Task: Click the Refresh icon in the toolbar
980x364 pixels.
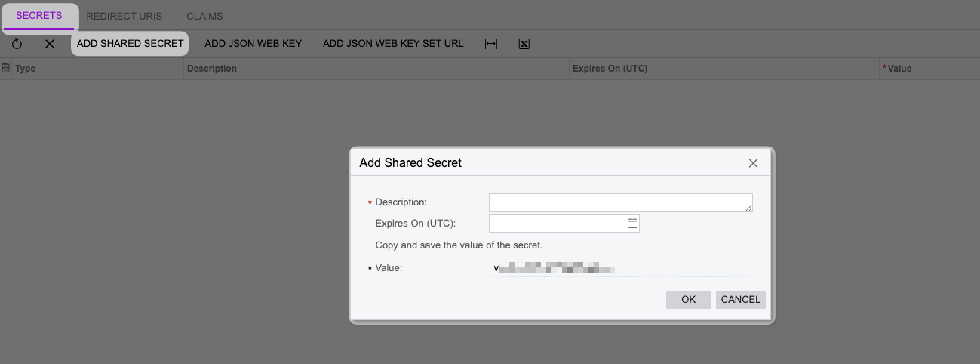Action: [17, 44]
